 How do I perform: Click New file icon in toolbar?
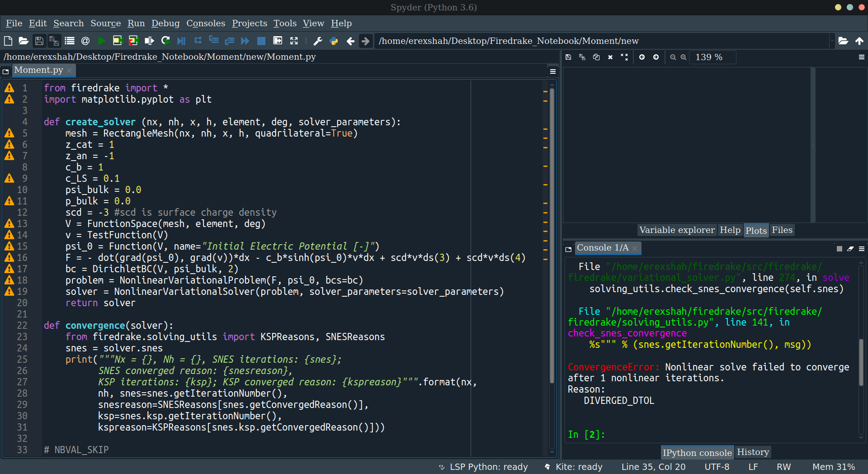click(x=8, y=41)
